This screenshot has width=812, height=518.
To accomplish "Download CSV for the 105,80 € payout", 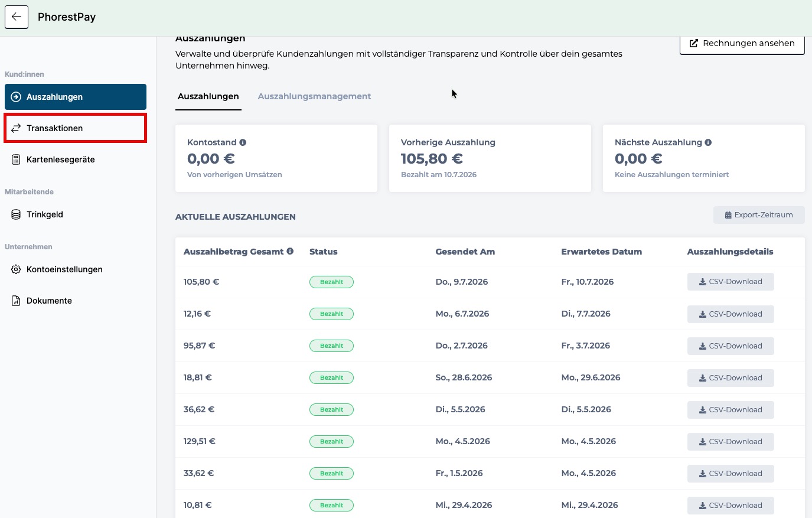I will tap(731, 282).
